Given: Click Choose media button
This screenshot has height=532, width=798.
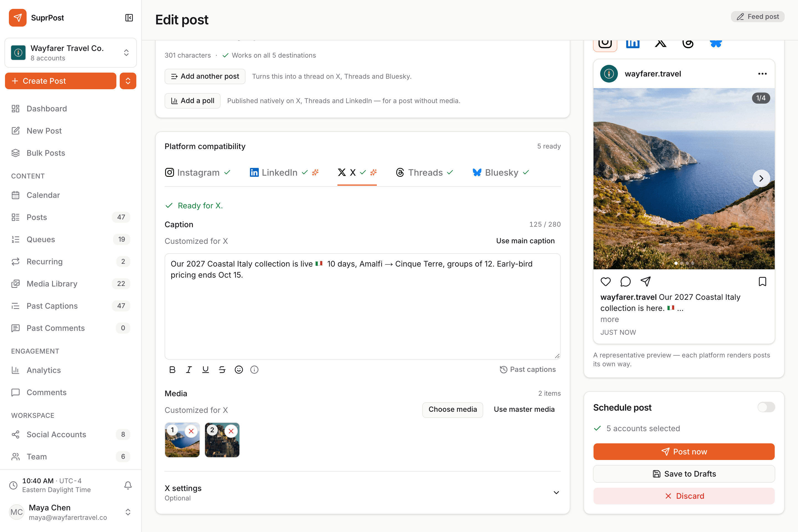Looking at the screenshot, I should [x=452, y=410].
